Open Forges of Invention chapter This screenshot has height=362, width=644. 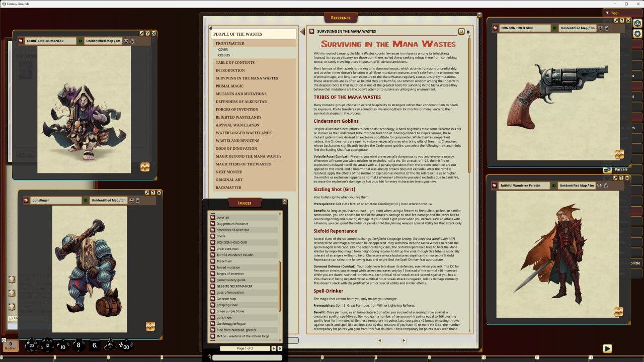pyautogui.click(x=237, y=110)
